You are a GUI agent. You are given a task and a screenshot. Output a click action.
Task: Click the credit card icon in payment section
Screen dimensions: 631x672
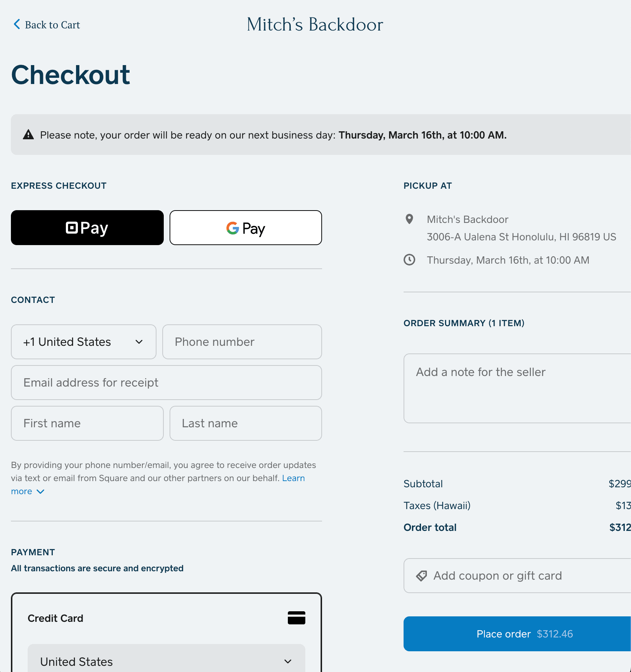[x=296, y=618]
